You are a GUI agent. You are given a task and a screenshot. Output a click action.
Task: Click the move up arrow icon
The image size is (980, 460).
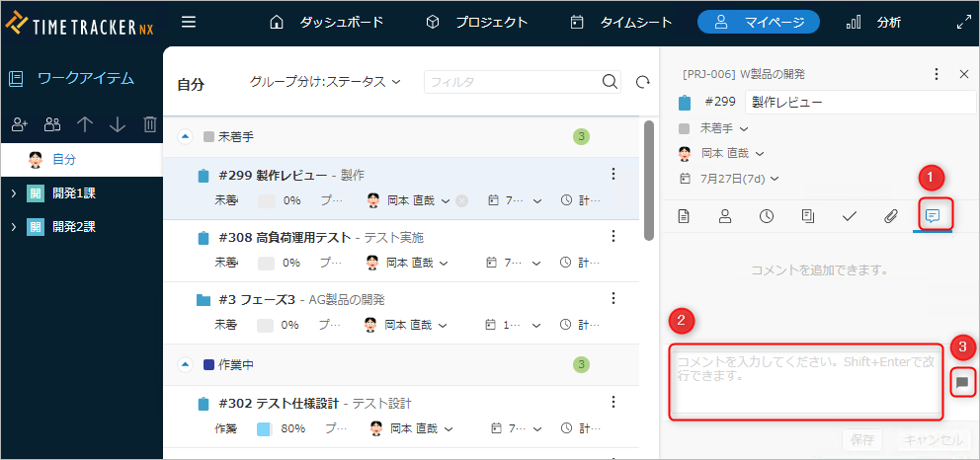coord(84,124)
